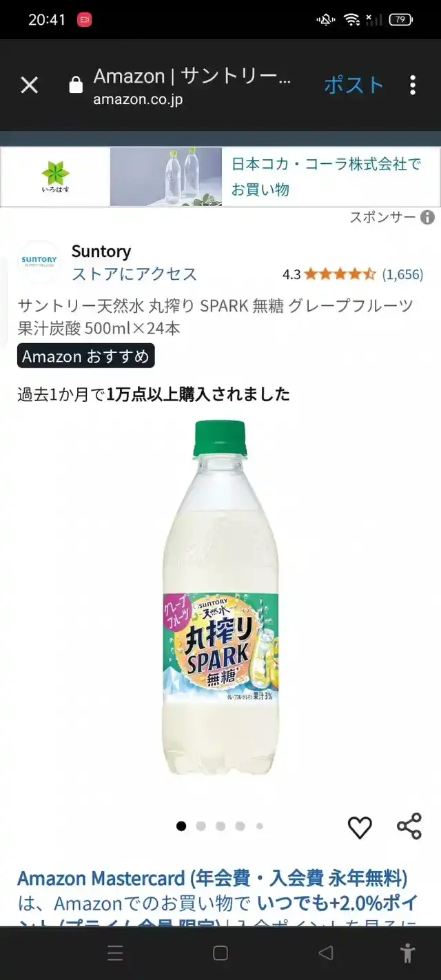The image size is (441, 980).
Task: Tap the Amazon おすすめ badge
Action: tap(86, 356)
